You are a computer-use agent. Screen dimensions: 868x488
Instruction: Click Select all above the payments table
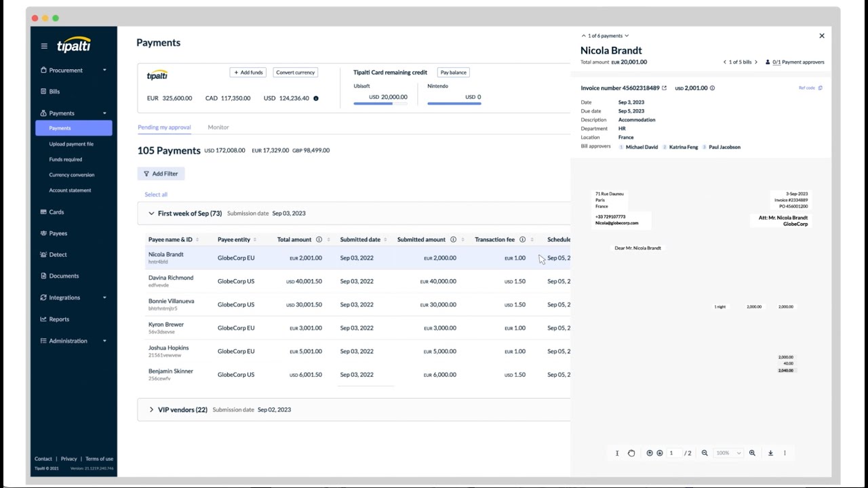click(155, 194)
